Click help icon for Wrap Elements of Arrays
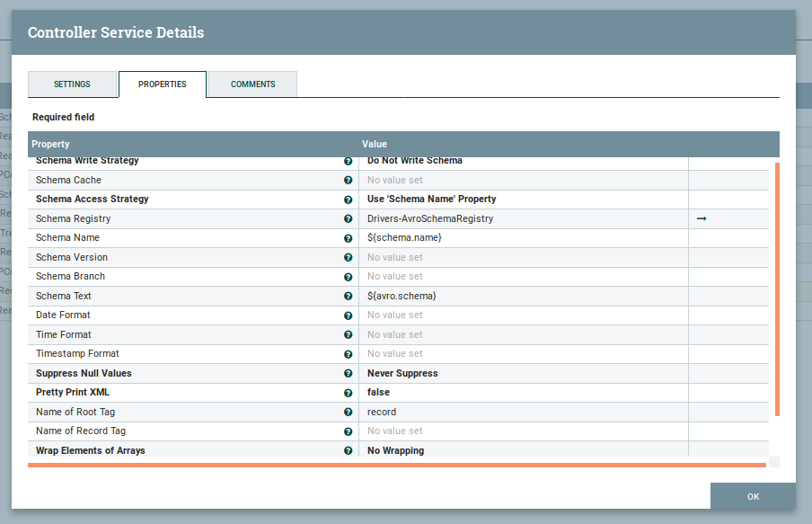Screen dimensions: 812x524 tap(348, 450)
